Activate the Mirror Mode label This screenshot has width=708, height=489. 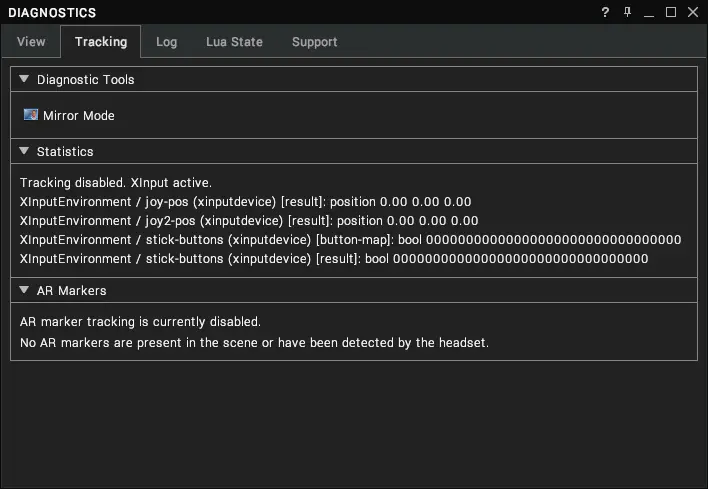79,116
